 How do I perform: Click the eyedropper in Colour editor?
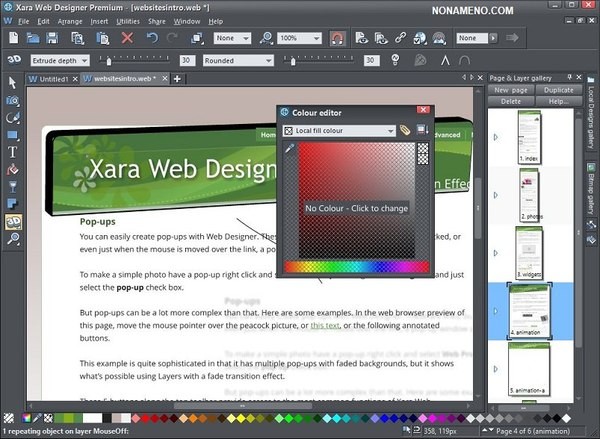(290, 149)
